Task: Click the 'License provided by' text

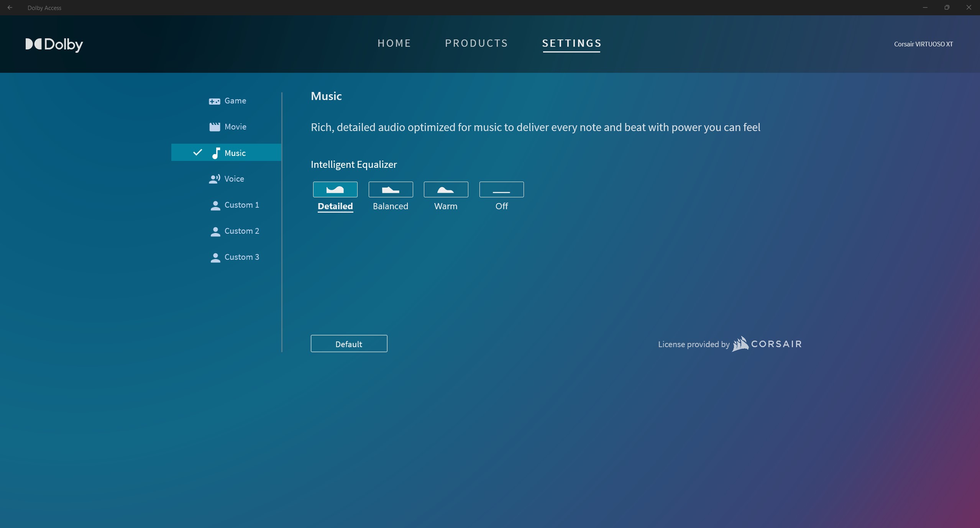Action: tap(694, 344)
